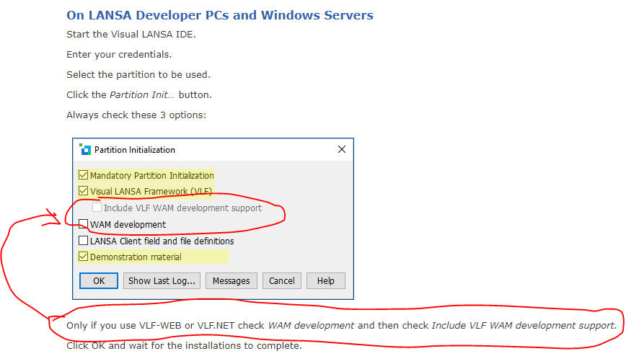Toggle Visual LANSA Framework (VLF) checkbox
Image resolution: width=639 pixels, height=364 pixels.
83,191
